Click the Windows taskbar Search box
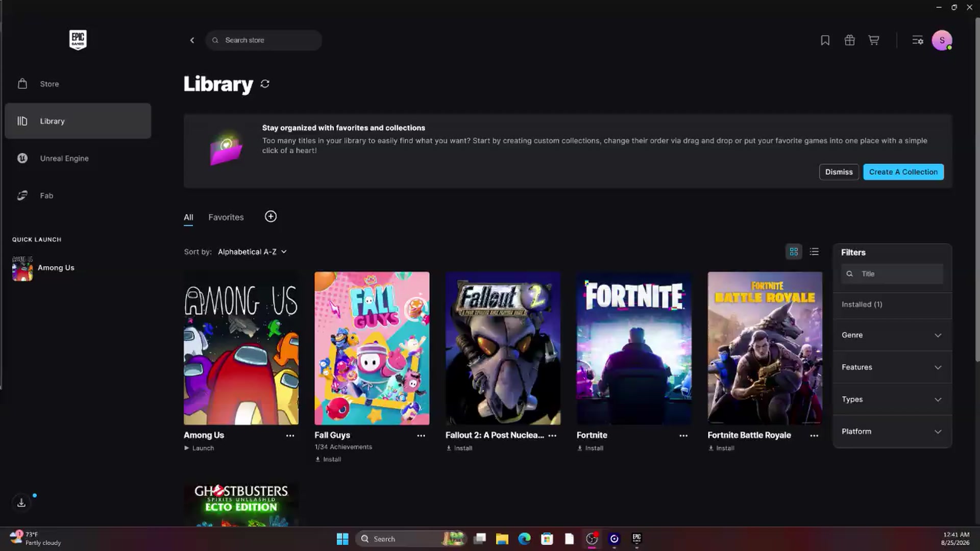The image size is (980, 551). 410,539
